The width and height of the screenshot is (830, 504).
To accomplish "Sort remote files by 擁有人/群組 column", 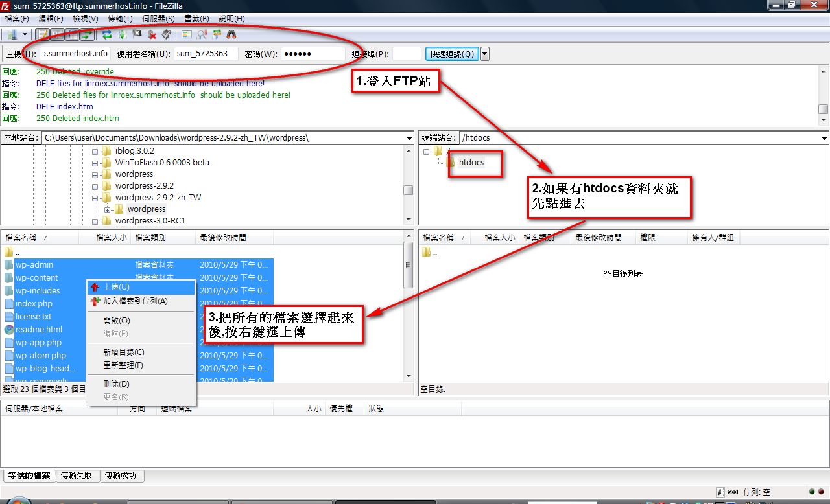I will tap(713, 238).
